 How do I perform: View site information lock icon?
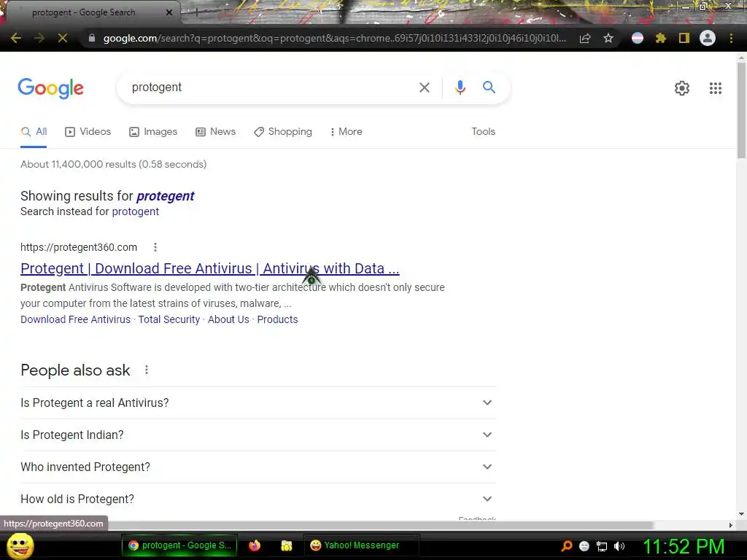pyautogui.click(x=92, y=38)
